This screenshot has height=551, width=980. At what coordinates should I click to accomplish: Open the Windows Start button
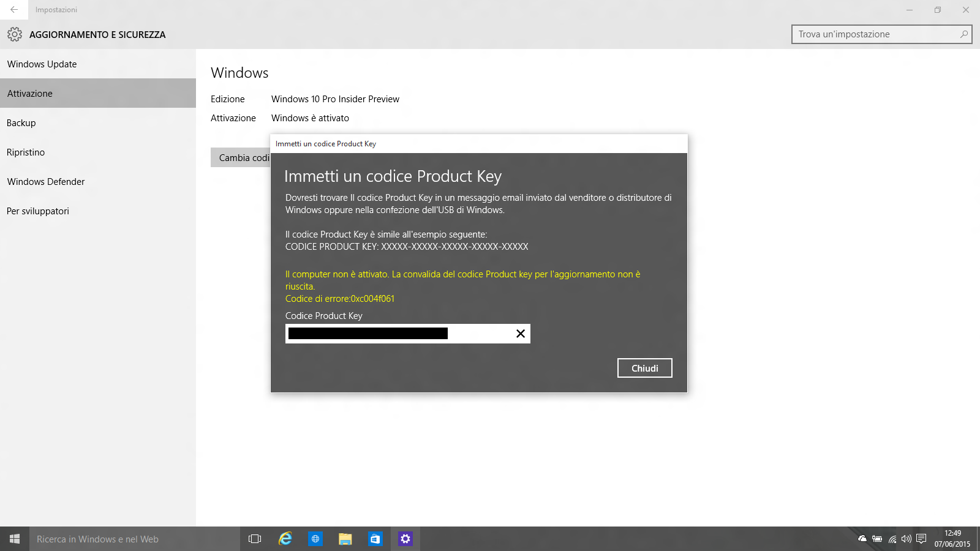15,539
